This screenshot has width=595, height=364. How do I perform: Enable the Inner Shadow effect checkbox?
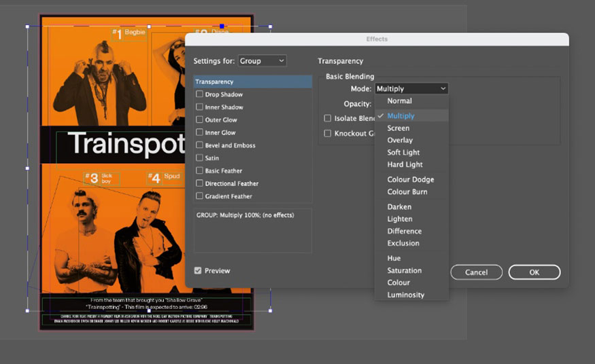pyautogui.click(x=199, y=107)
